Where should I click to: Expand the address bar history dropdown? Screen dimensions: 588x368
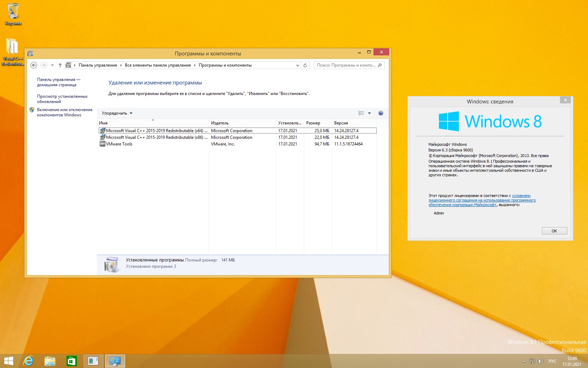297,65
